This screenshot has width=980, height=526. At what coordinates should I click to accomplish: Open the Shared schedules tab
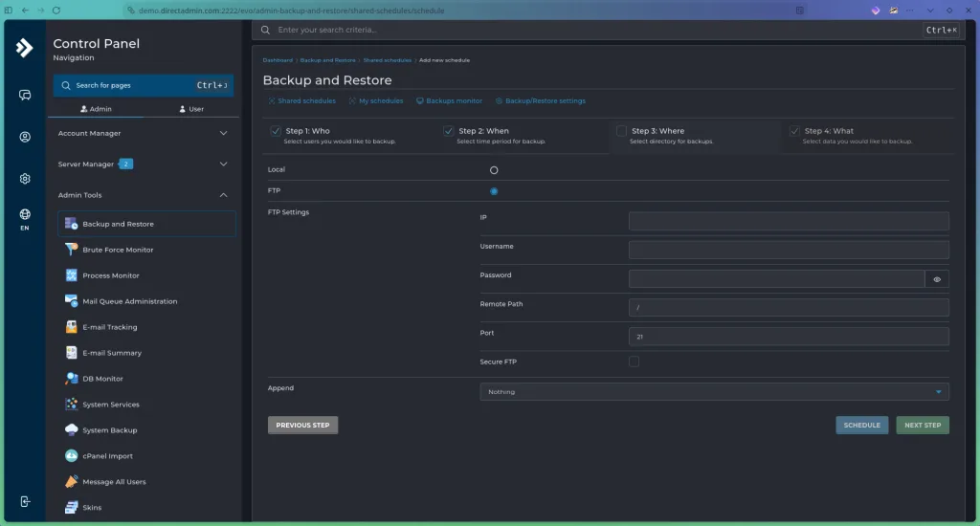pos(301,100)
